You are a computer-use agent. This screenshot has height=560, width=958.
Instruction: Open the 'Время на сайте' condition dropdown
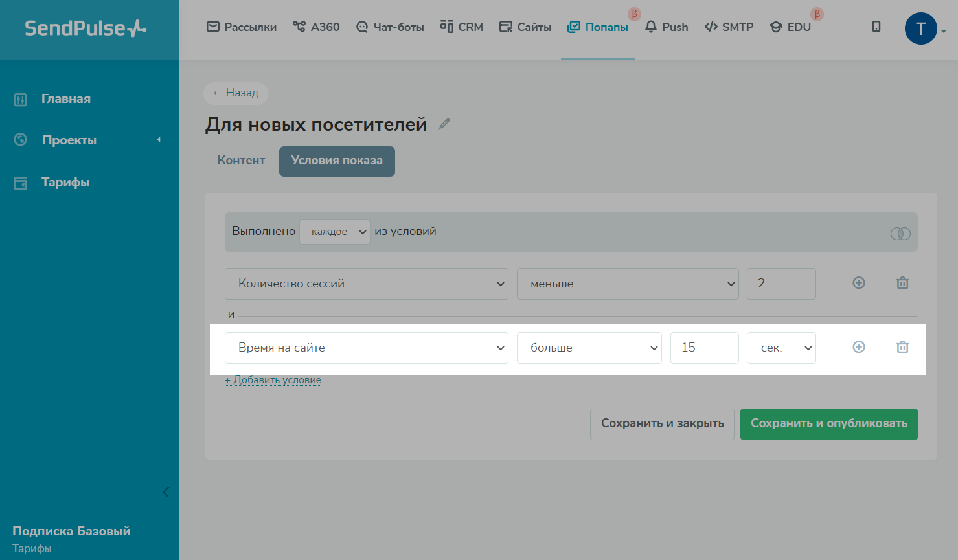(366, 348)
